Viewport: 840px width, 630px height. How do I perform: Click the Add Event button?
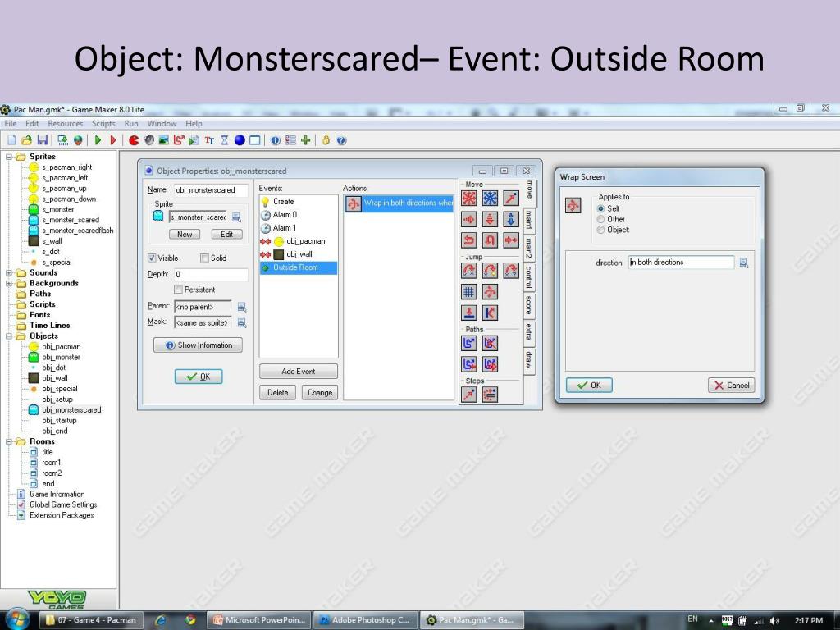pyautogui.click(x=299, y=372)
